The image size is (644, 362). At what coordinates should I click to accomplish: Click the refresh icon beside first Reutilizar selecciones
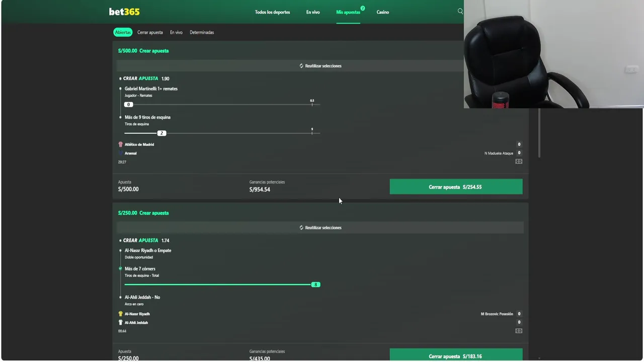coord(301,66)
